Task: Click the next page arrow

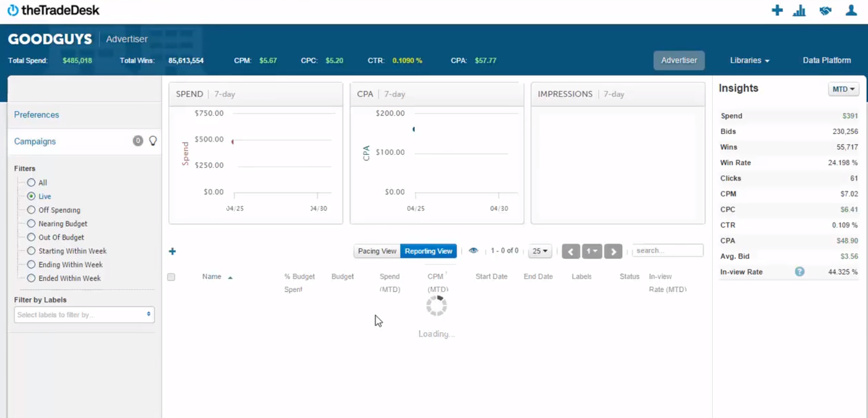Action: (x=613, y=251)
